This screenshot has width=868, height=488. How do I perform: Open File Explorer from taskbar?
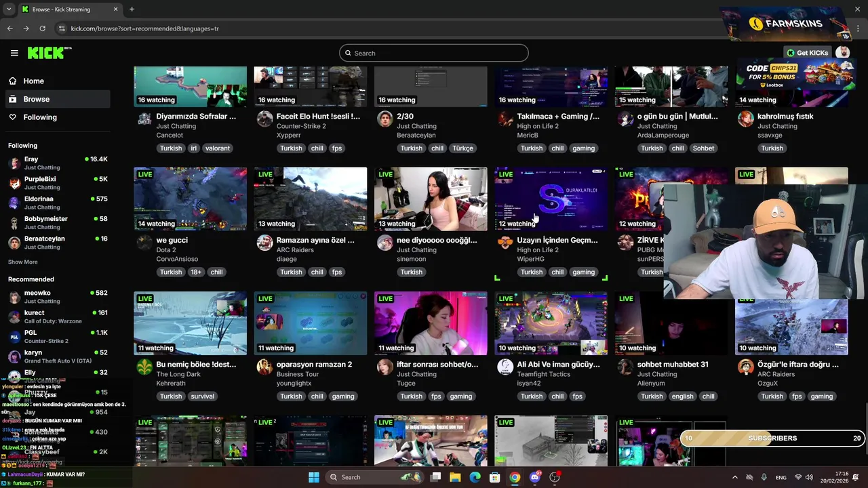tap(455, 477)
